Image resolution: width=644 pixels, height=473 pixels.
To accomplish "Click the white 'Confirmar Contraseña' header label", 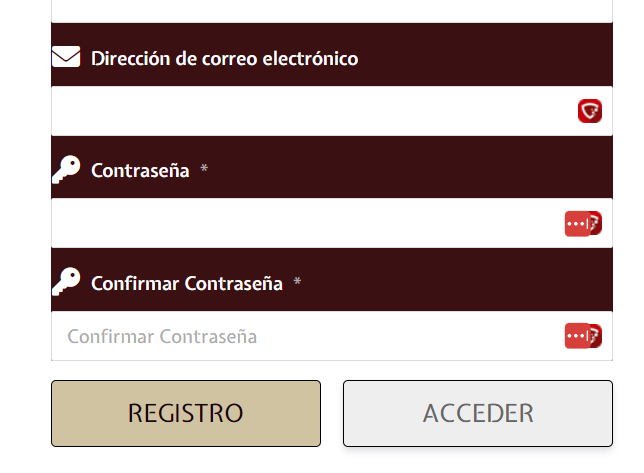I will pos(187,283).
